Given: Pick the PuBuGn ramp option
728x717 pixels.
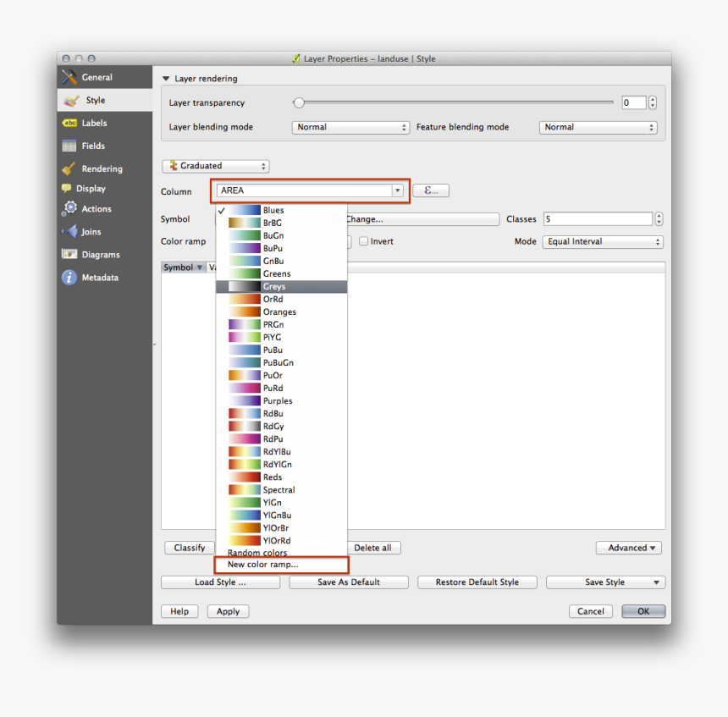Looking at the screenshot, I should pos(281,362).
